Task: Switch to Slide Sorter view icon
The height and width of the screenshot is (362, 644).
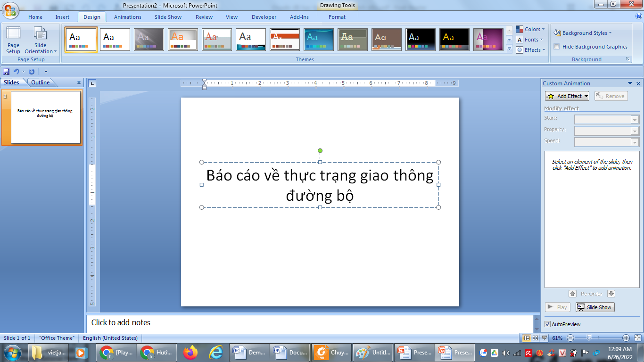Action: coord(535,338)
